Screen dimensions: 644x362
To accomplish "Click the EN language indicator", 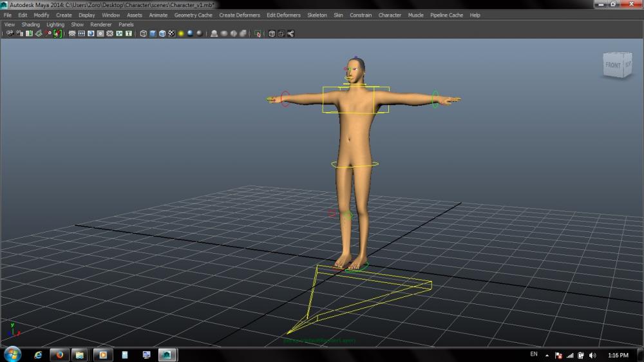I will 533,354.
